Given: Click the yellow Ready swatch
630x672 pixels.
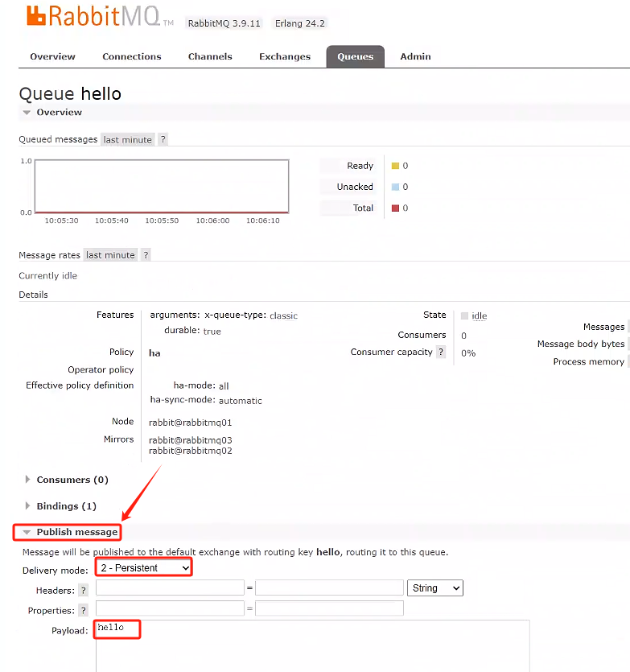Looking at the screenshot, I should [x=395, y=166].
